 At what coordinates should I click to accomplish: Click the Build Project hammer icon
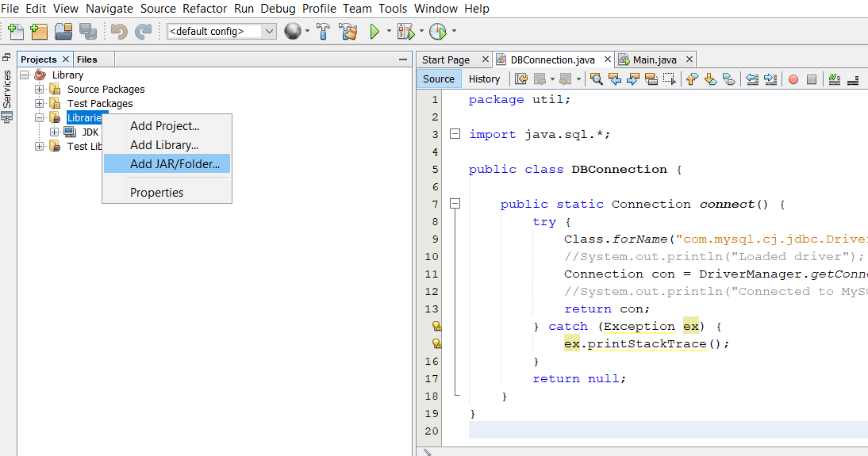click(323, 32)
